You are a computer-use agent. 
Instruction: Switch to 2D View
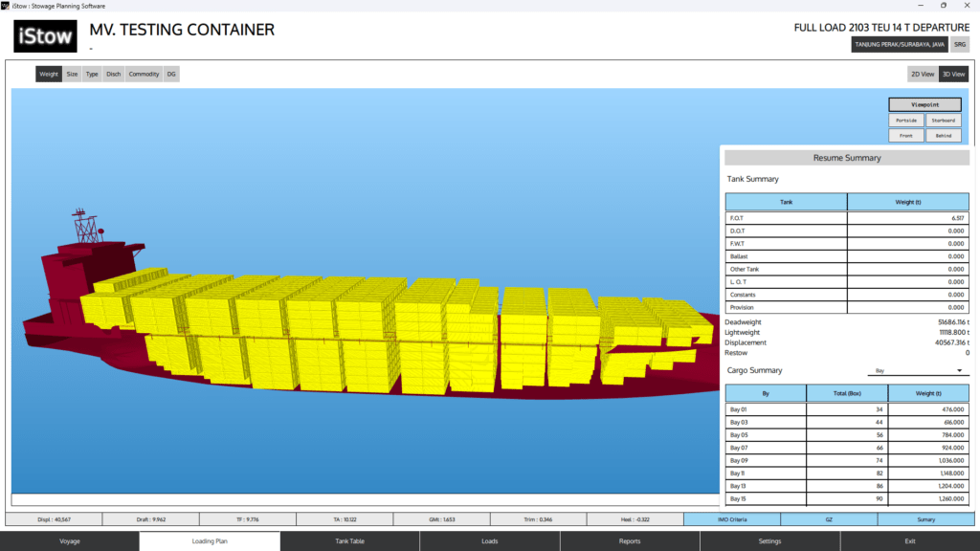tap(923, 74)
